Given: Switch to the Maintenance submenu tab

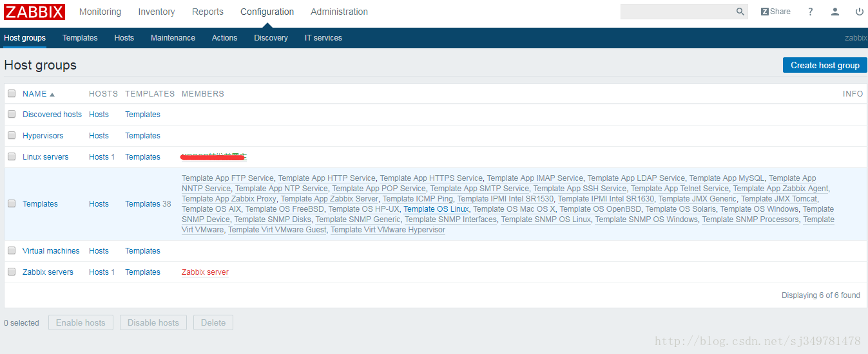Looking at the screenshot, I should point(173,38).
